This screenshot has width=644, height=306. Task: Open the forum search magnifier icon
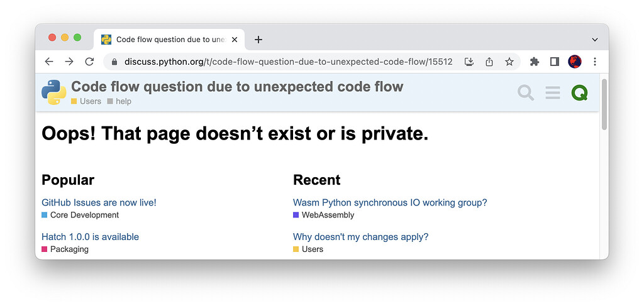pos(526,93)
